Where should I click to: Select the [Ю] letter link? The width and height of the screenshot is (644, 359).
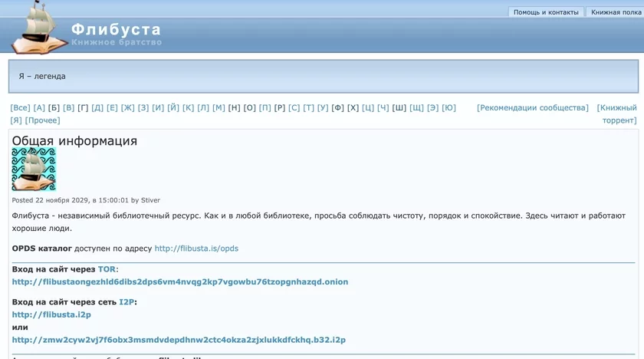(x=449, y=108)
